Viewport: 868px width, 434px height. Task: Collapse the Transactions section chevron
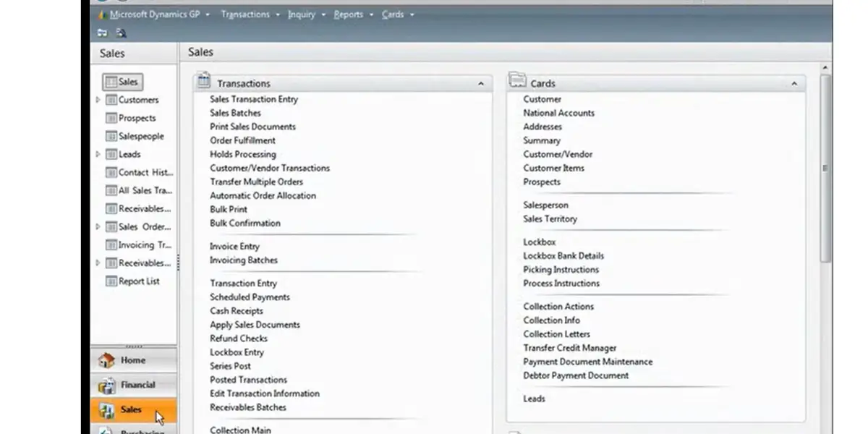click(481, 84)
